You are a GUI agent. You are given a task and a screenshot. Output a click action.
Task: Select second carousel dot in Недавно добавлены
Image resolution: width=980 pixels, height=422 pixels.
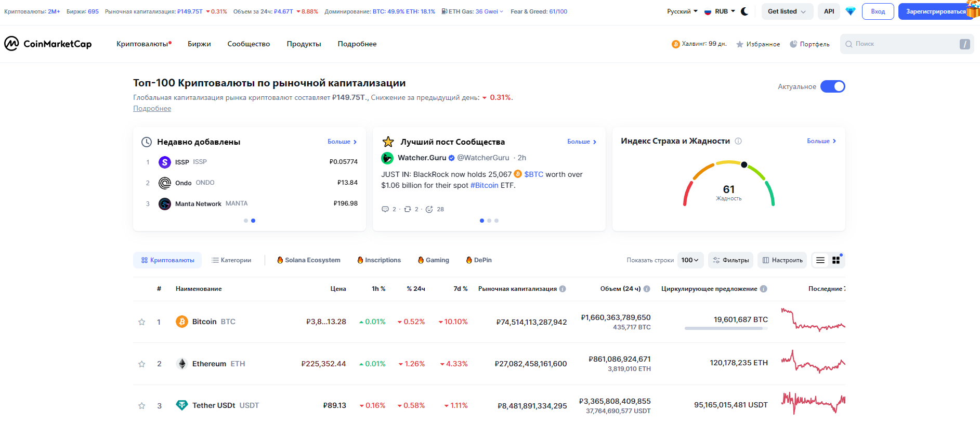tap(253, 221)
